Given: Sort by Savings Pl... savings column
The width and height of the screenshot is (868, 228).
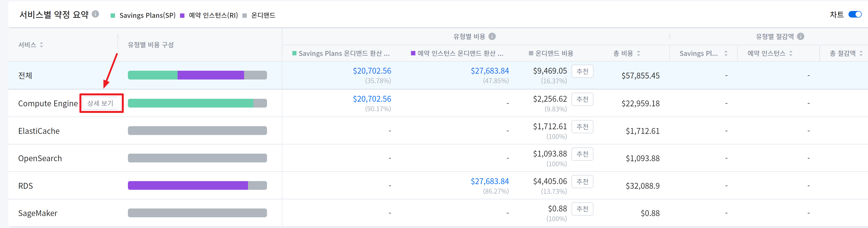Looking at the screenshot, I should (726, 53).
